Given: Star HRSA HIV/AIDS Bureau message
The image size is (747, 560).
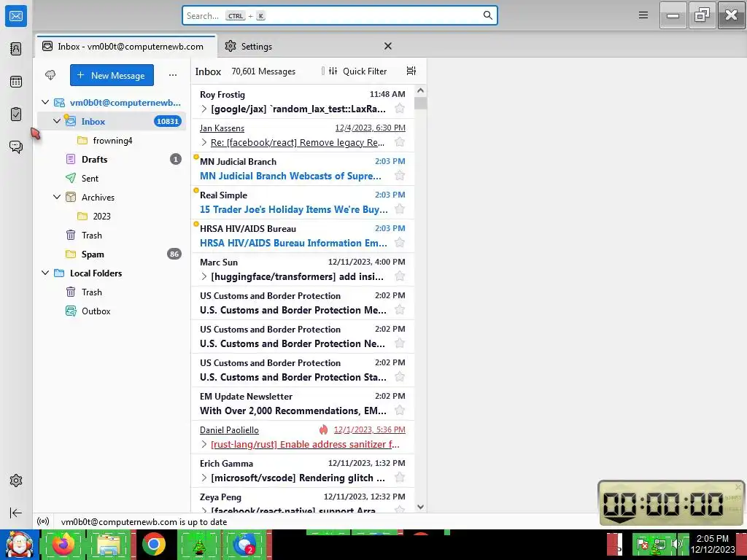Looking at the screenshot, I should point(400,243).
